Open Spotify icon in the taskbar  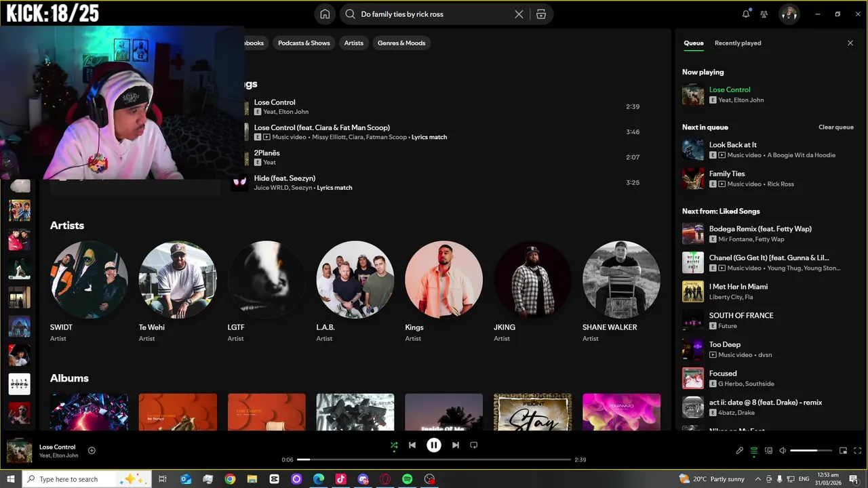coord(408,479)
